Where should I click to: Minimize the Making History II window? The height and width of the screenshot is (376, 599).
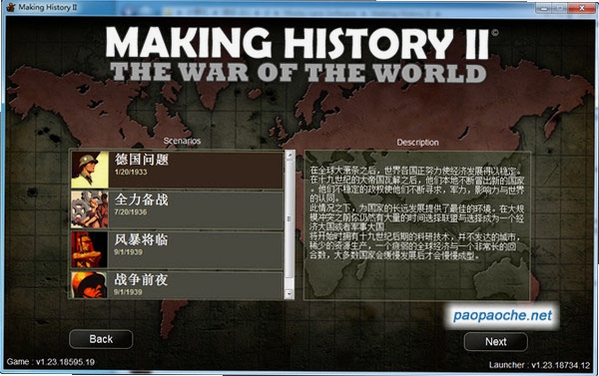coord(544,8)
